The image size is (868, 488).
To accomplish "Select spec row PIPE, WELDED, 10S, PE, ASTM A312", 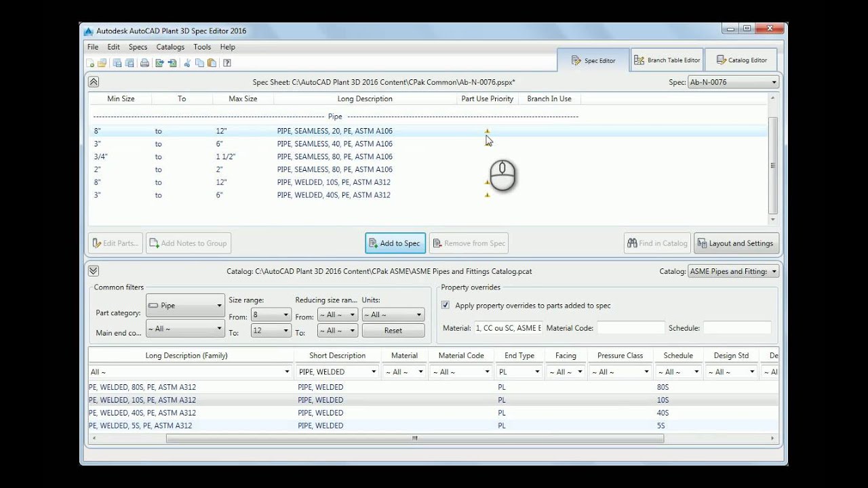I will (x=429, y=182).
